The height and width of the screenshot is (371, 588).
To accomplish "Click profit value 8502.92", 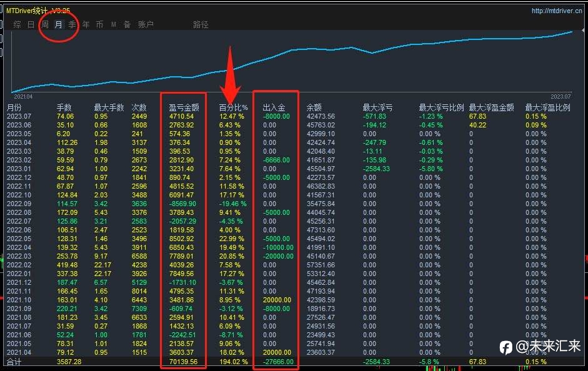I will coord(181,239).
